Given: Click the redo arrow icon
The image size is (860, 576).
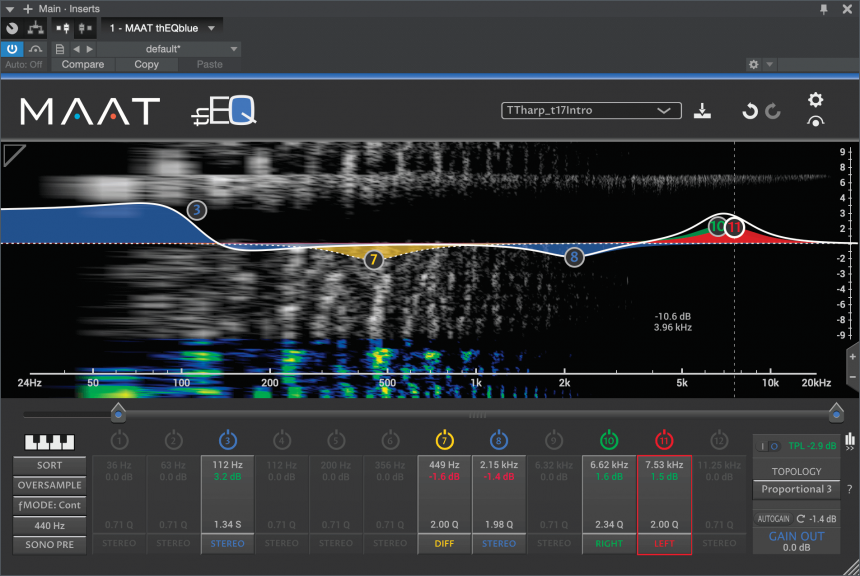Looking at the screenshot, I should pos(773,111).
